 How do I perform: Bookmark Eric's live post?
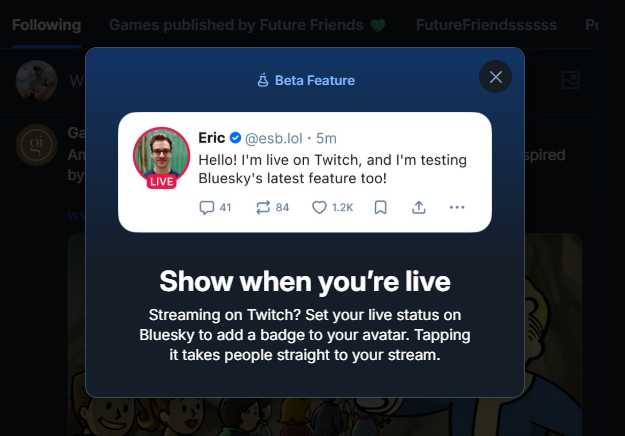[x=381, y=208]
